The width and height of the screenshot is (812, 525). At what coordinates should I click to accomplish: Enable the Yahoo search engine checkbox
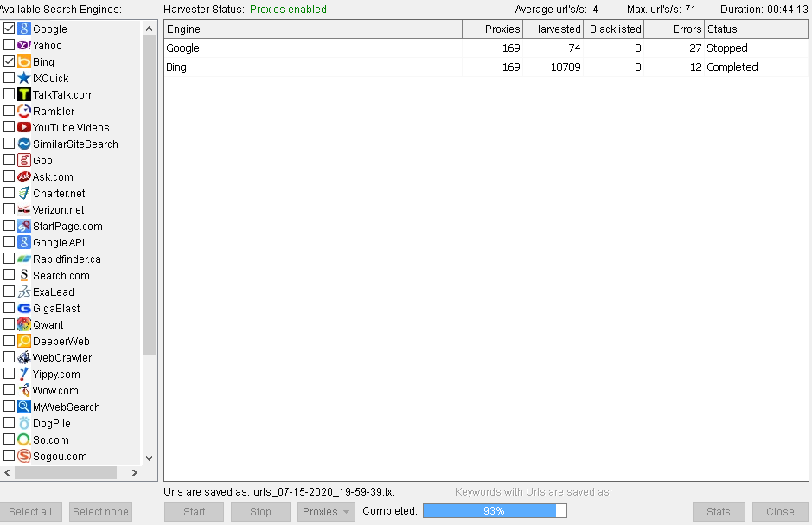pyautogui.click(x=9, y=44)
